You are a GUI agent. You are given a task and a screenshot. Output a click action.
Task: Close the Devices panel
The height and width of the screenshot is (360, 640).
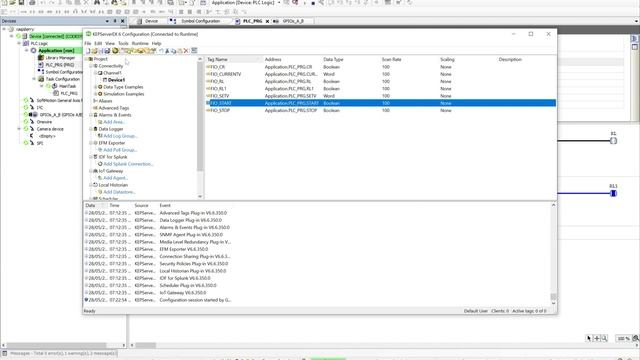[x=122, y=21]
